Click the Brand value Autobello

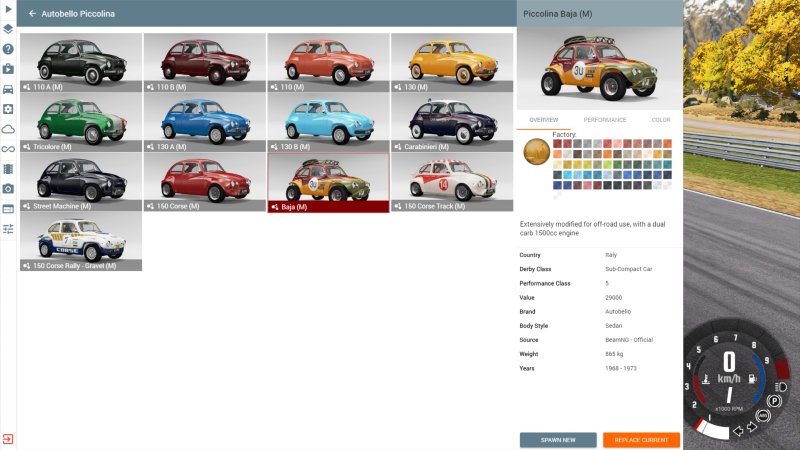[618, 312]
